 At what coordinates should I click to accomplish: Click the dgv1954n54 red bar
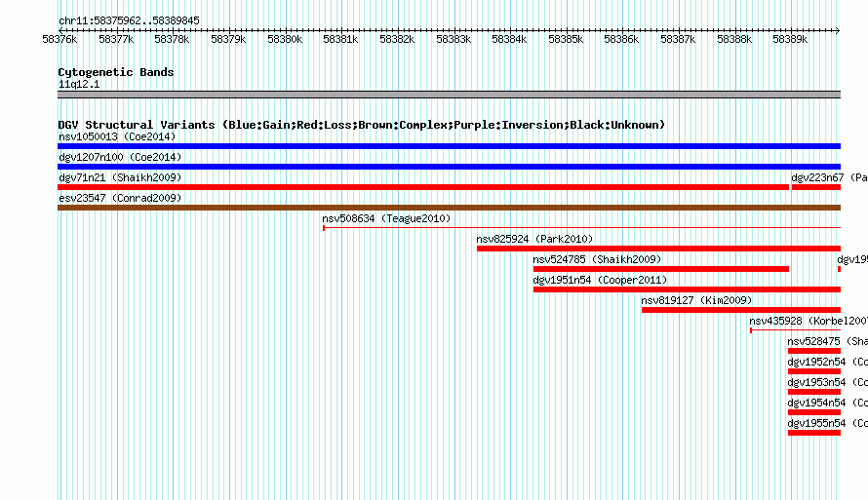click(814, 412)
